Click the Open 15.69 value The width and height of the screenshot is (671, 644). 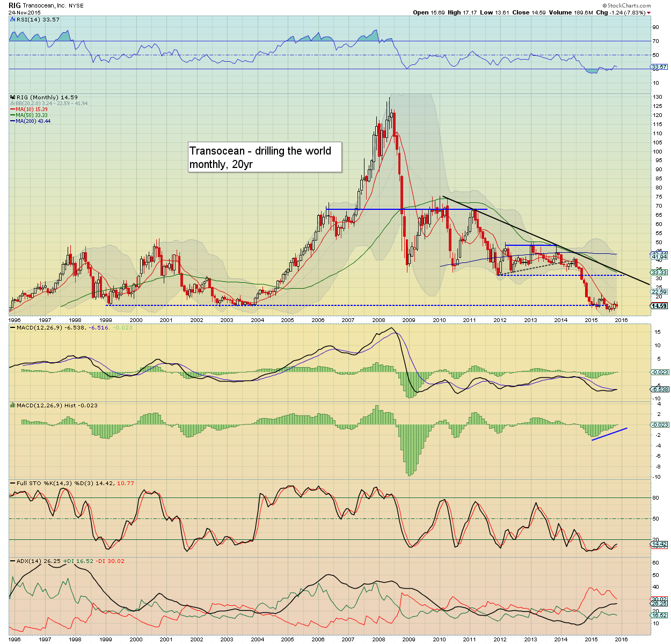428,12
